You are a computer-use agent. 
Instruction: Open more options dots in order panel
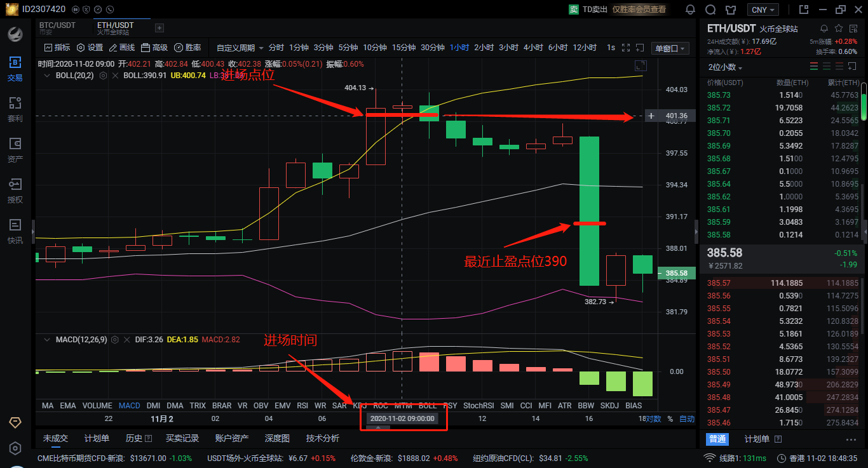851,439
